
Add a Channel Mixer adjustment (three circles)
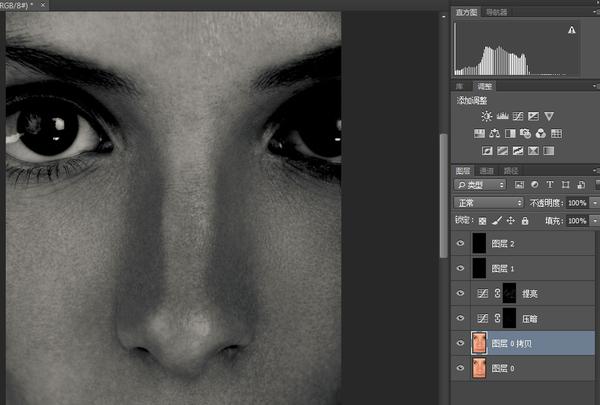tap(541, 134)
